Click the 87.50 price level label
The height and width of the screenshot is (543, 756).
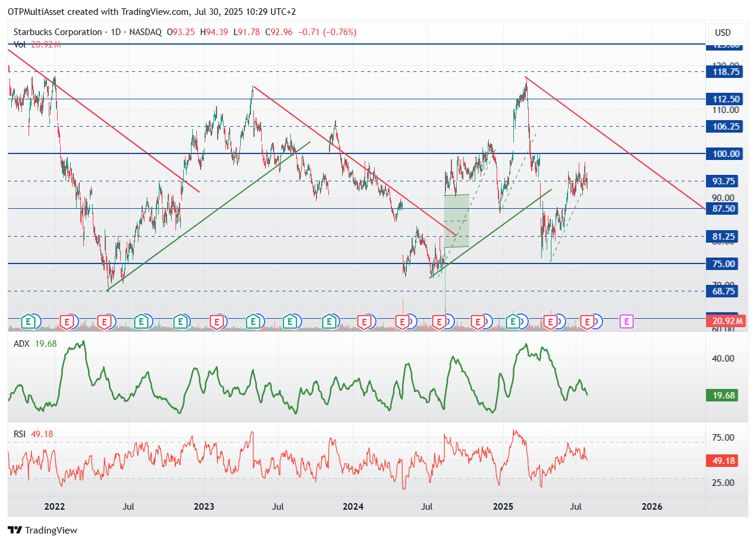[722, 208]
